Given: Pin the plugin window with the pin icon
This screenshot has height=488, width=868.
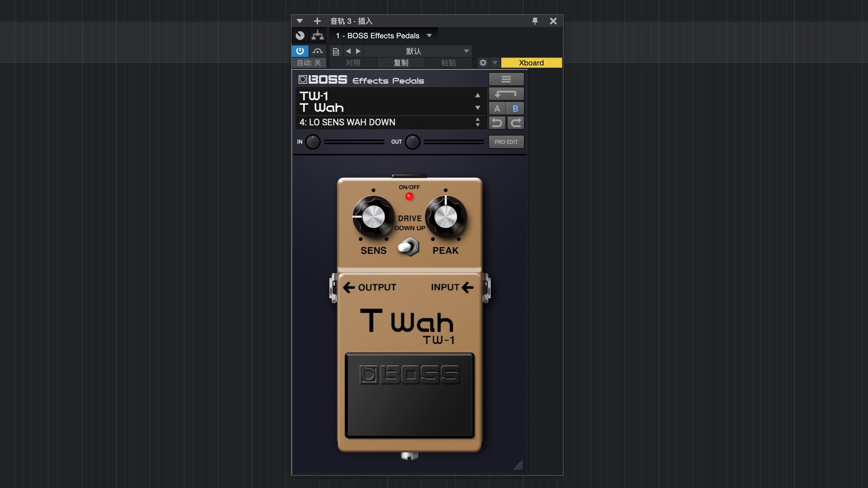Looking at the screenshot, I should pyautogui.click(x=535, y=21).
